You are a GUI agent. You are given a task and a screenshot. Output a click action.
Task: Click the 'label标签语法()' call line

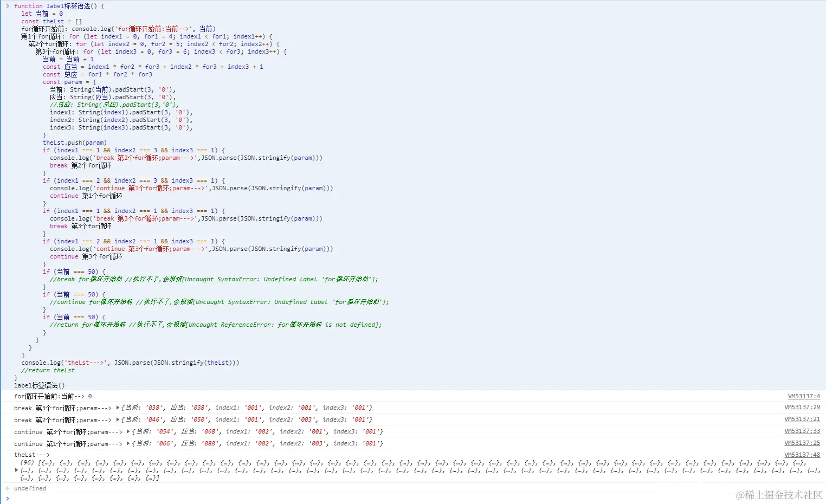39,385
